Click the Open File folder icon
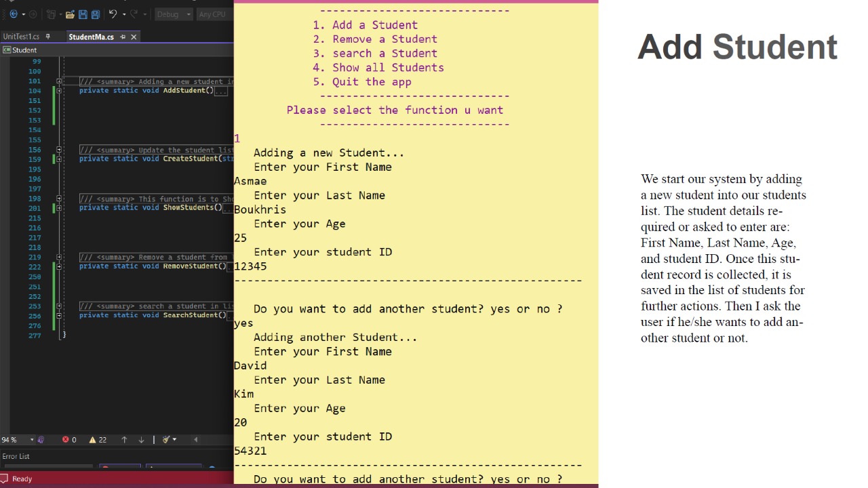This screenshot has height=488, width=868. click(70, 14)
